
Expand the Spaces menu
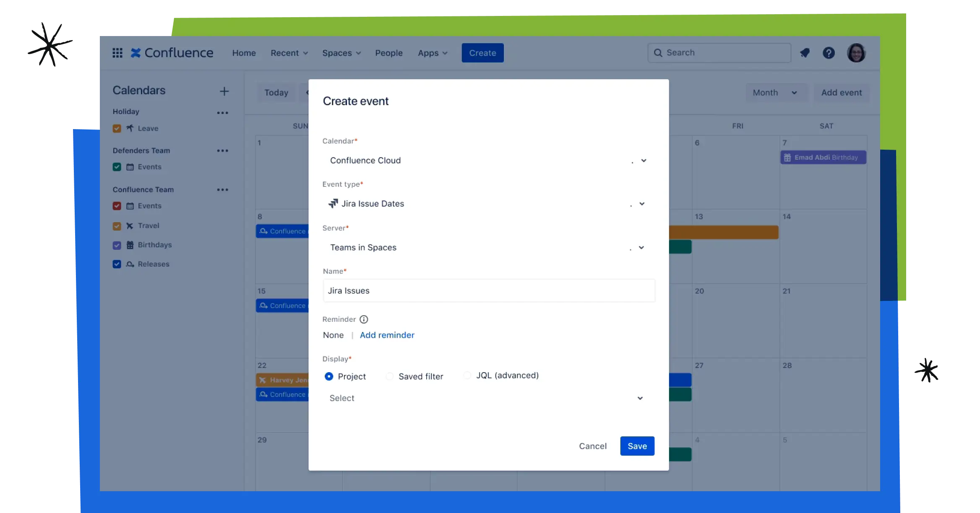click(341, 53)
